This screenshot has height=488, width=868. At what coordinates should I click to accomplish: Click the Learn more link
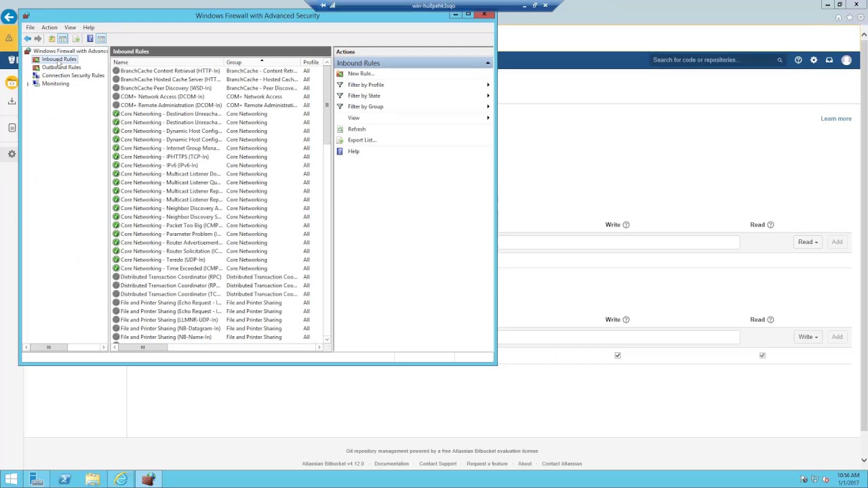[836, 119]
